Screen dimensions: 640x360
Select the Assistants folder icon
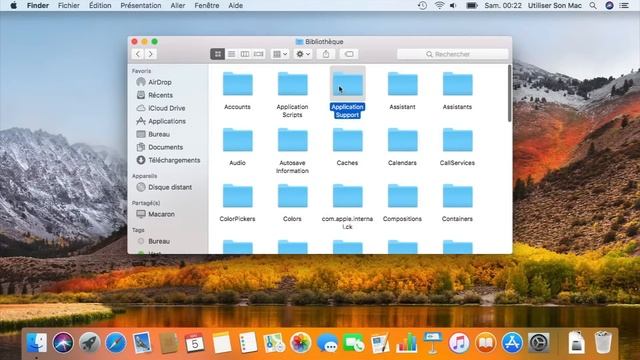[x=458, y=84]
